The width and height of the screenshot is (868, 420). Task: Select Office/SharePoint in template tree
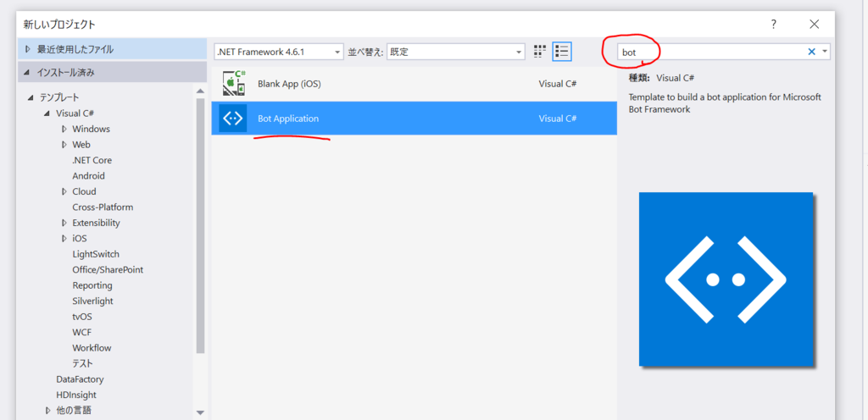108,269
